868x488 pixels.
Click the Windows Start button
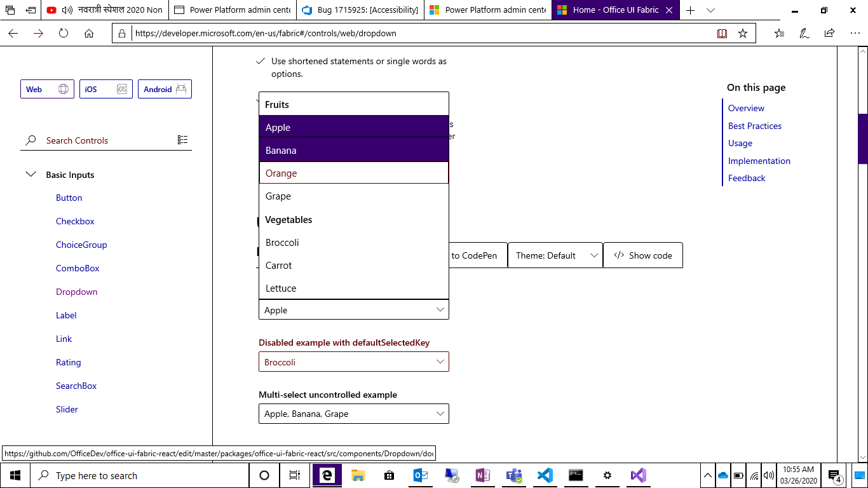(15, 475)
